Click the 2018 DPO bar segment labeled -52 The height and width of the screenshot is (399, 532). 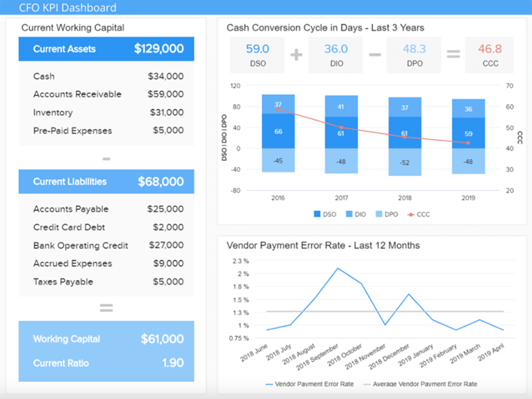405,162
